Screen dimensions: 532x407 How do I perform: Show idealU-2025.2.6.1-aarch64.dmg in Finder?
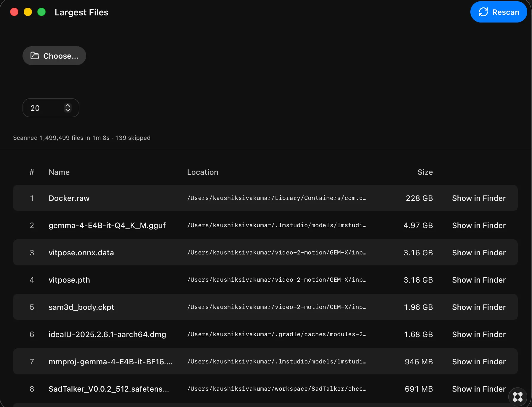coord(479,334)
